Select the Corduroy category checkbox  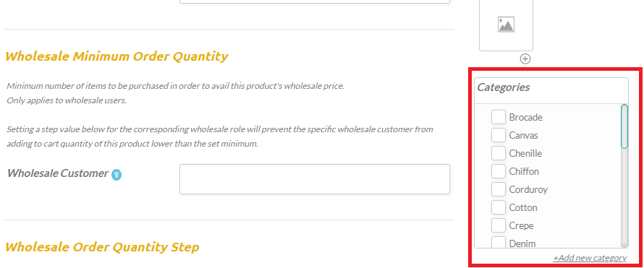[499, 189]
